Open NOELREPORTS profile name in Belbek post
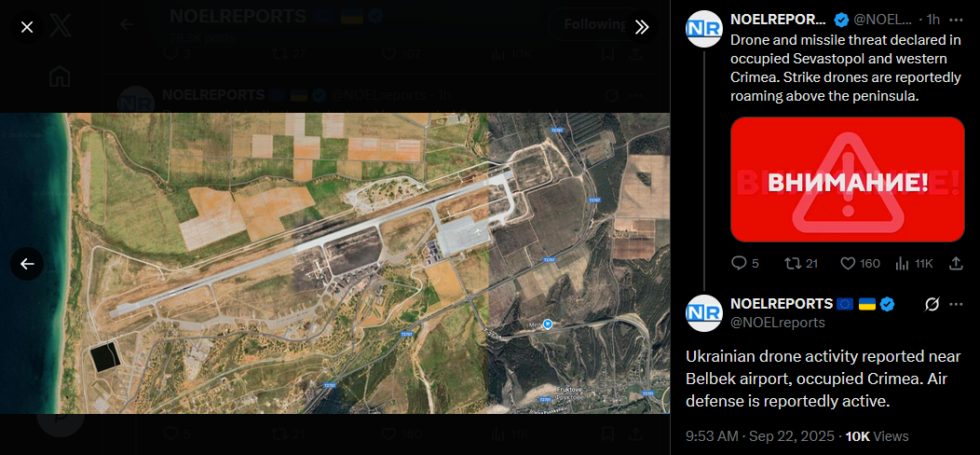 pyautogui.click(x=782, y=304)
